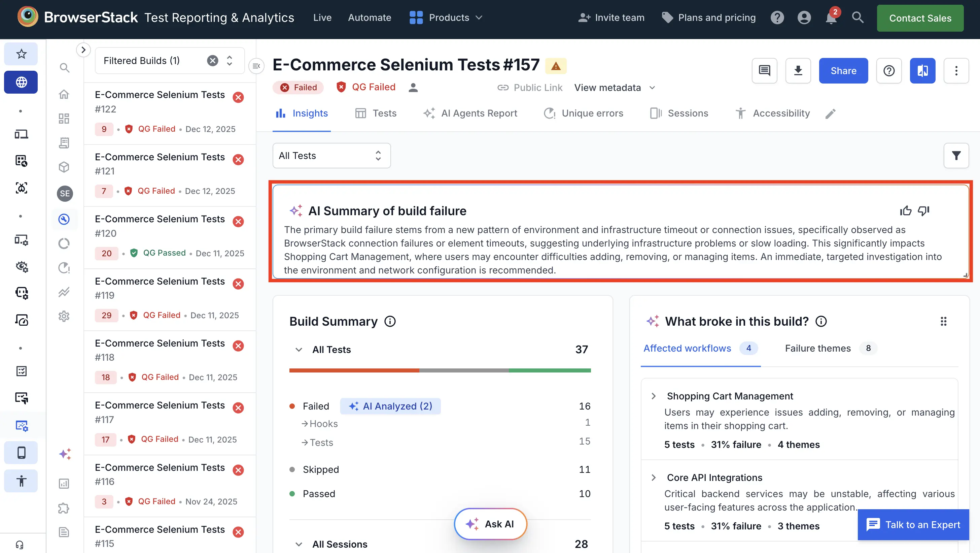Open the three-dot more options menu
This screenshot has height=553, width=980.
(x=956, y=71)
